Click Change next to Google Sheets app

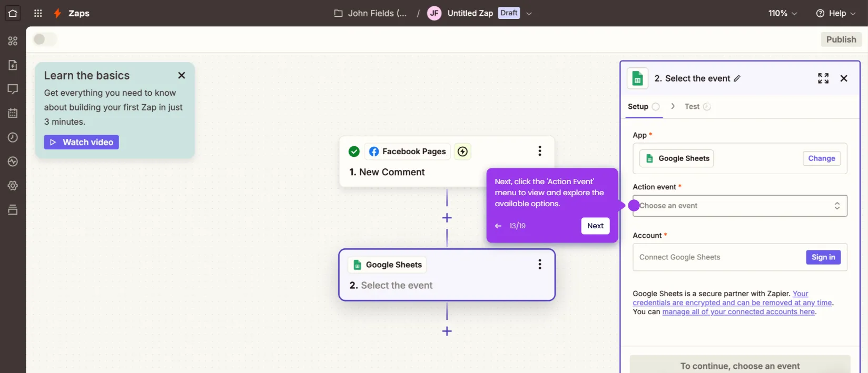tap(821, 158)
